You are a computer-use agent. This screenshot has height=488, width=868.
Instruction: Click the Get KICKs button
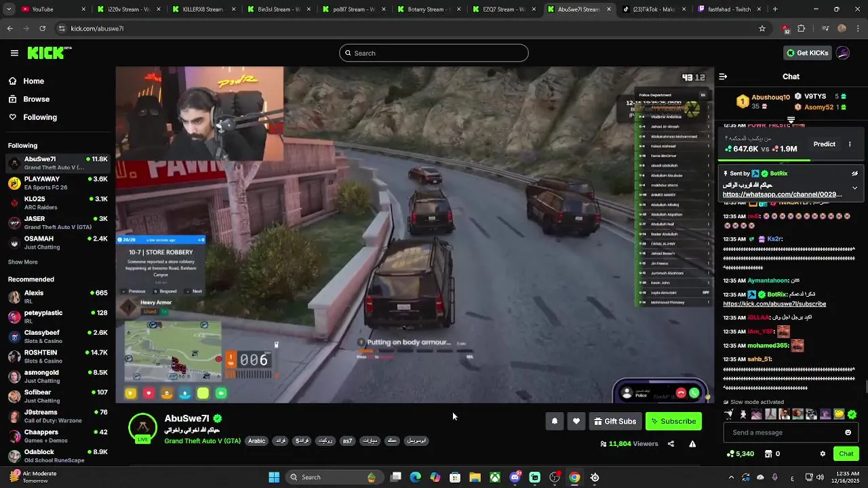pos(807,53)
